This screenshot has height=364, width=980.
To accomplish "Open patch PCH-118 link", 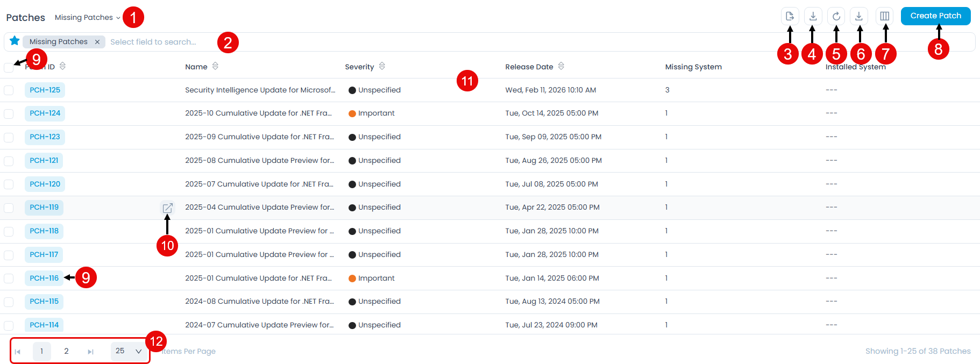I will click(44, 231).
